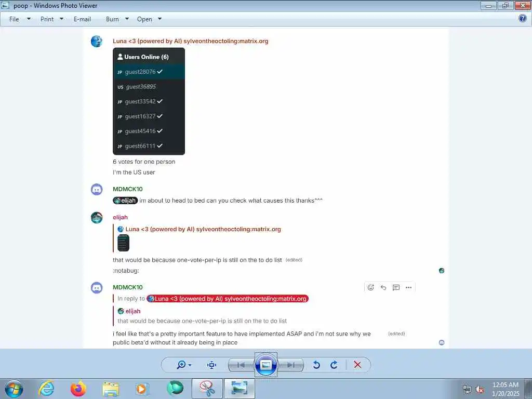Select guest33542 in Users Online list
Screen dimensions: 532x399
coord(149,101)
